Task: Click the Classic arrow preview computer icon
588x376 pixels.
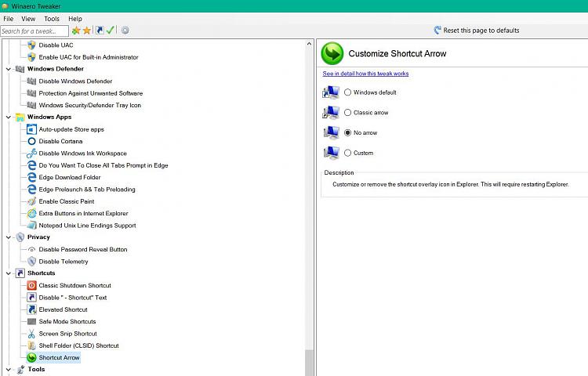Action: [331, 112]
